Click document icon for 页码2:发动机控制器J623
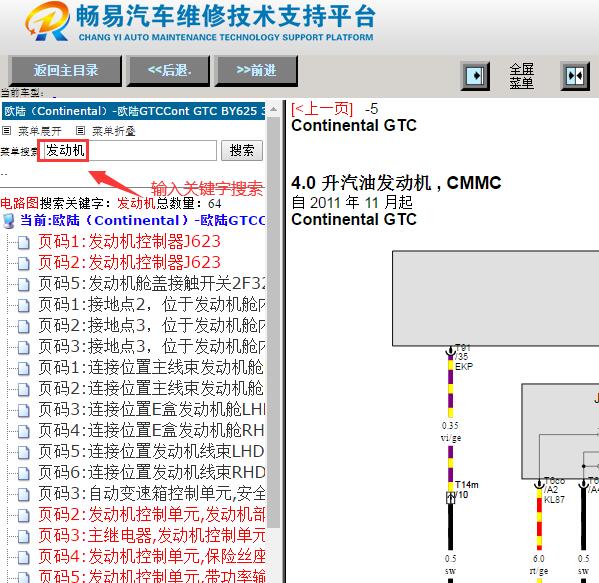 pyautogui.click(x=24, y=264)
